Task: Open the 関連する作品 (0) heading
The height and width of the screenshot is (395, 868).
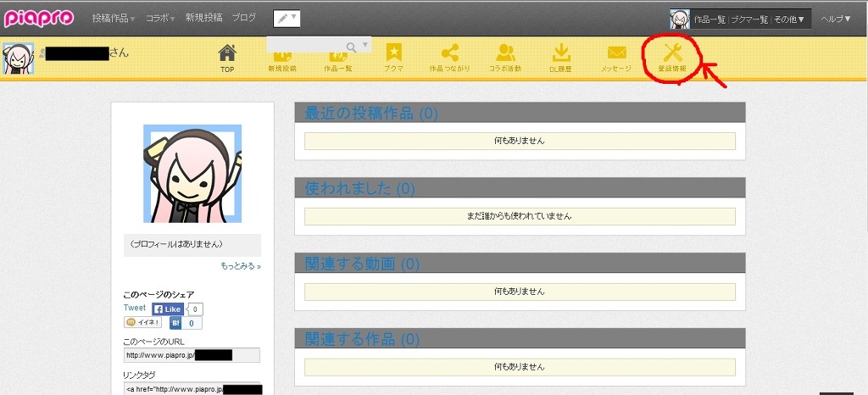Action: tap(363, 338)
